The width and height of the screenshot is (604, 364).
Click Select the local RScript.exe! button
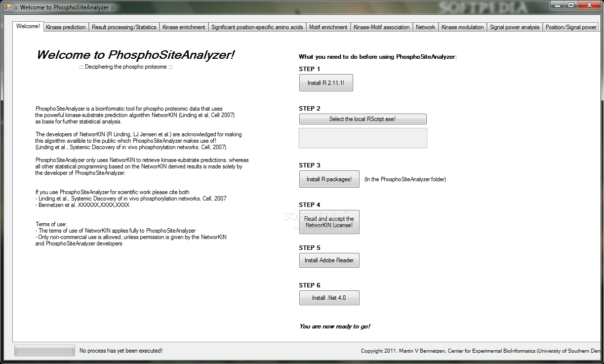[x=362, y=119]
